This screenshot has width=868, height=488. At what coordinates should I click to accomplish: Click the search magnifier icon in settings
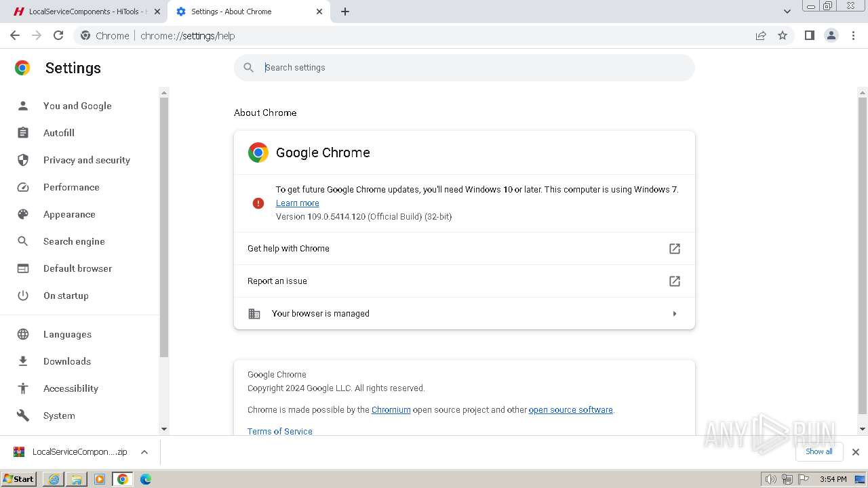pos(249,68)
